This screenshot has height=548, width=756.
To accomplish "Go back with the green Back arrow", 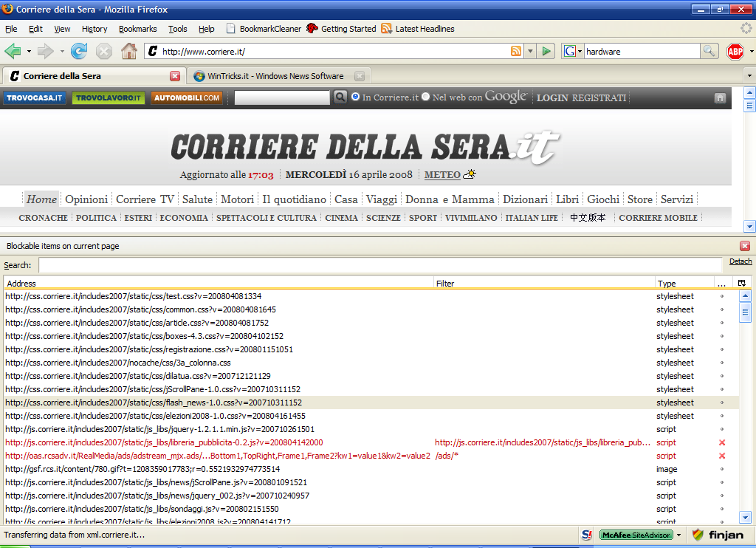I will click(x=13, y=51).
